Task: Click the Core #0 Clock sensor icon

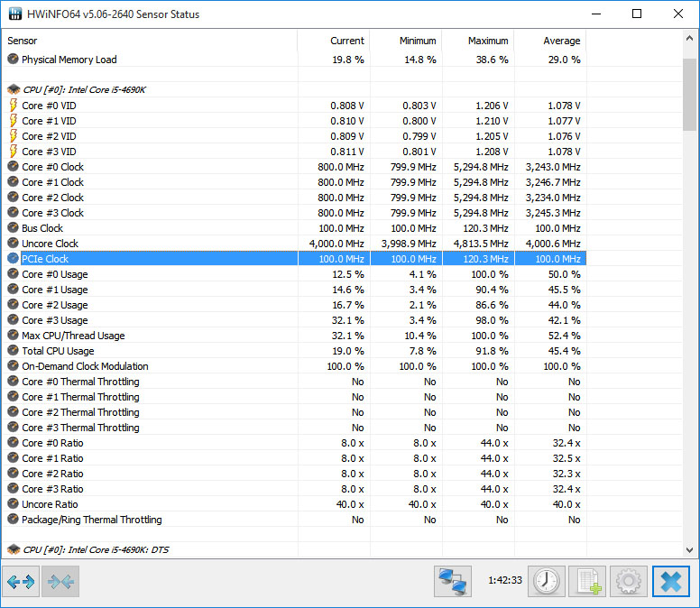Action: (x=14, y=167)
